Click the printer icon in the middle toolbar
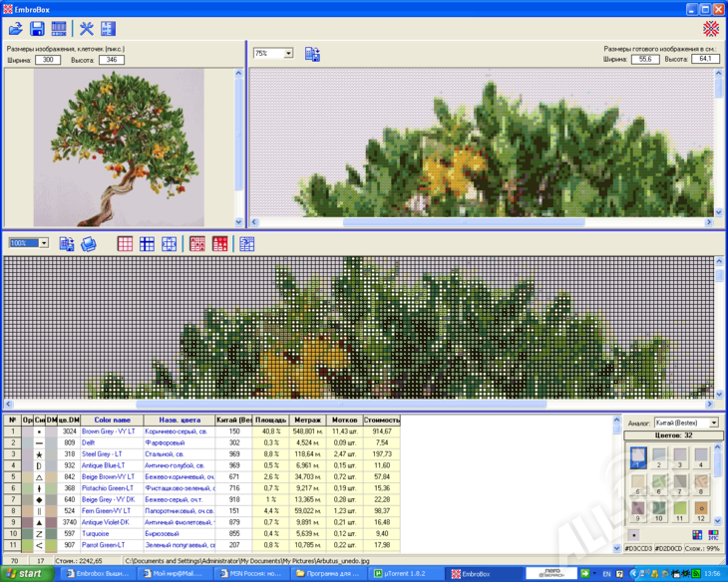This screenshot has width=728, height=582. (89, 243)
